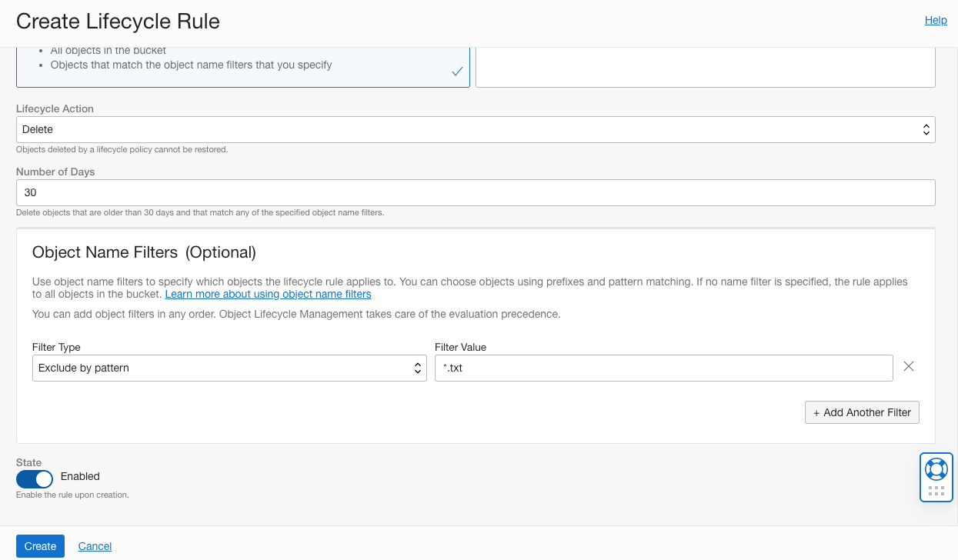Focus the Number of Days field

pos(475,193)
